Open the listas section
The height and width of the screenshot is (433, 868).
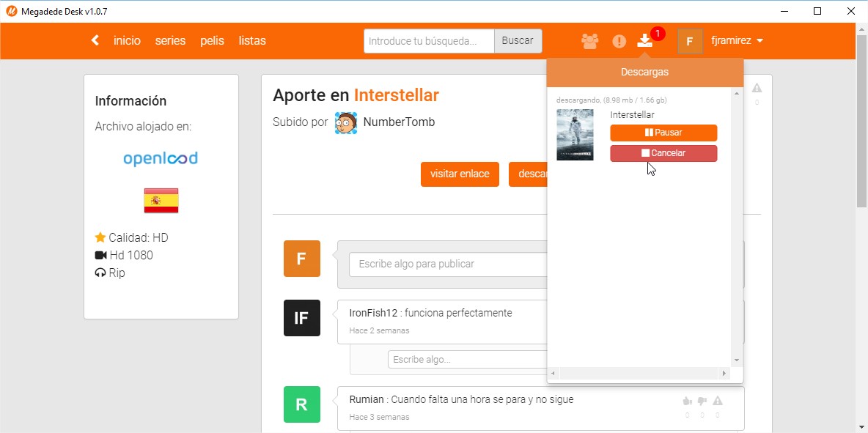[252, 41]
